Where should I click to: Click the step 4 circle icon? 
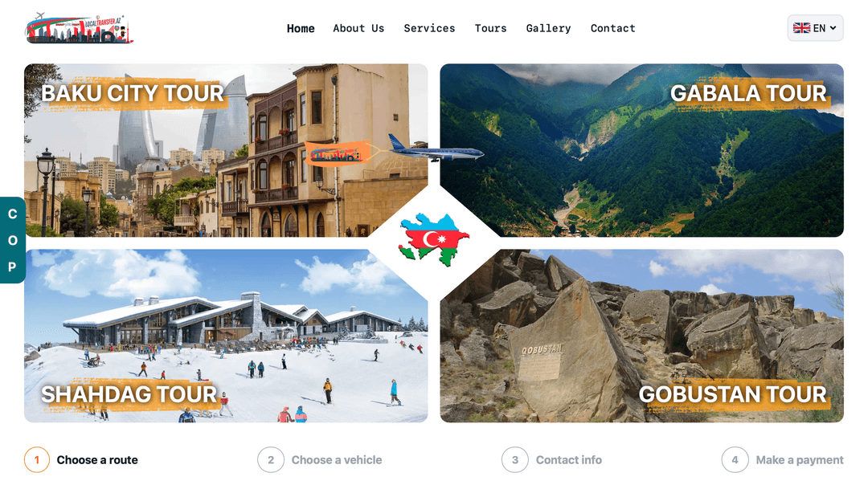coord(735,460)
